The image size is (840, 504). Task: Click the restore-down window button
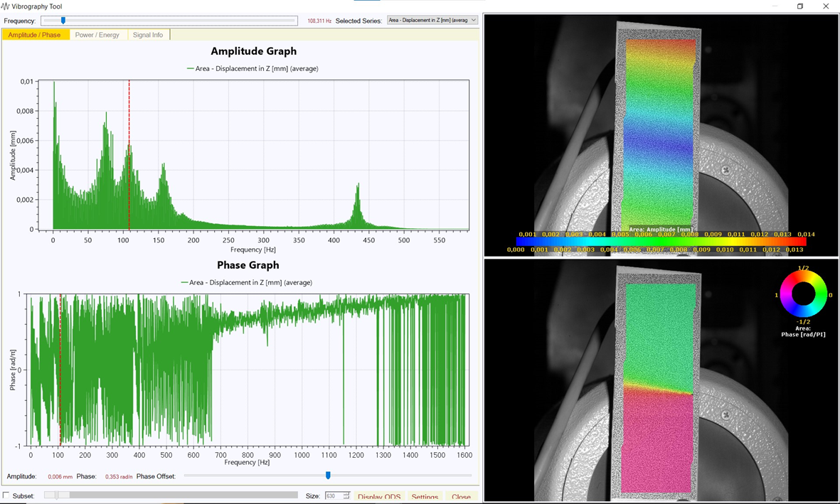point(800,6)
